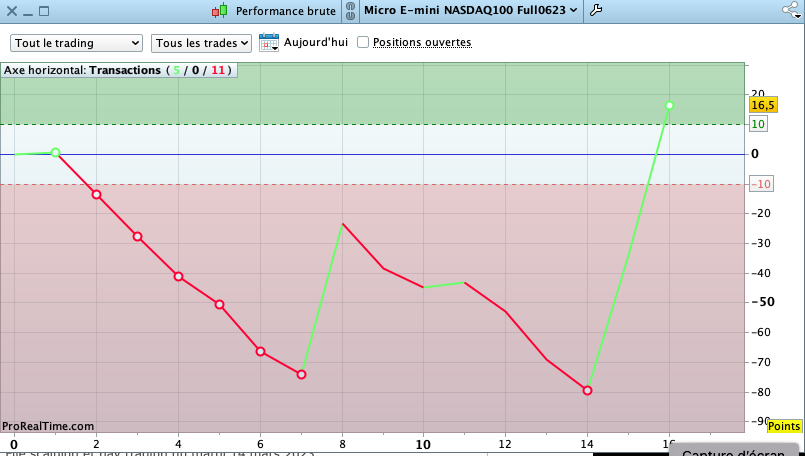
Task: Maximize the Performance brute window
Action: [44, 11]
